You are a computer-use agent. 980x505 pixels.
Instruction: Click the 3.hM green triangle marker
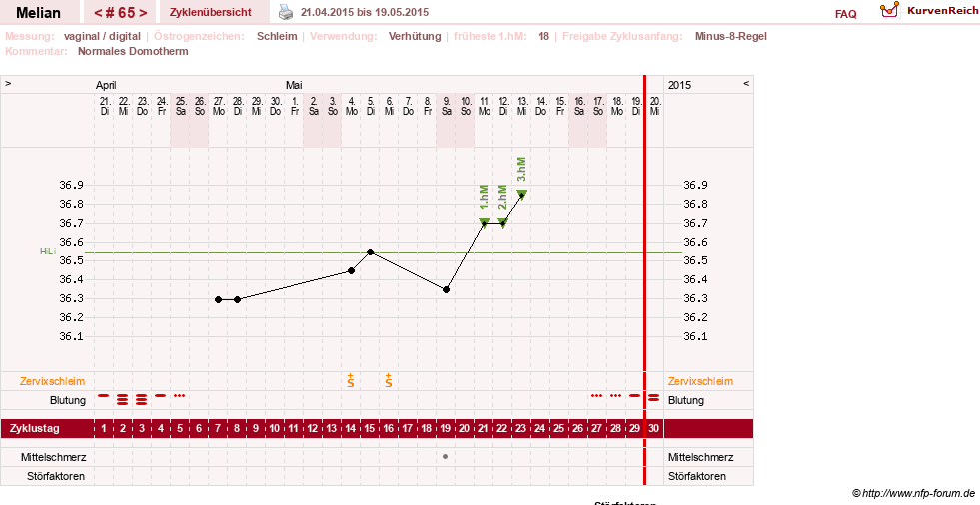point(521,194)
